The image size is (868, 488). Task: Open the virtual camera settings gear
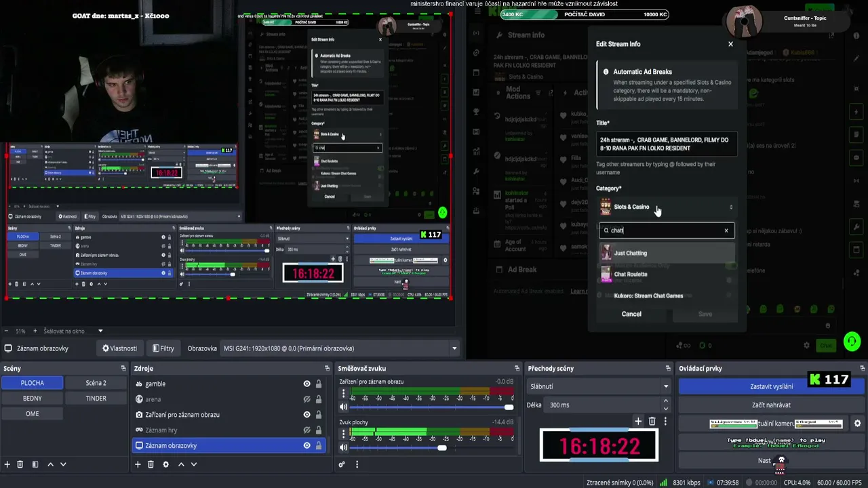click(x=857, y=424)
